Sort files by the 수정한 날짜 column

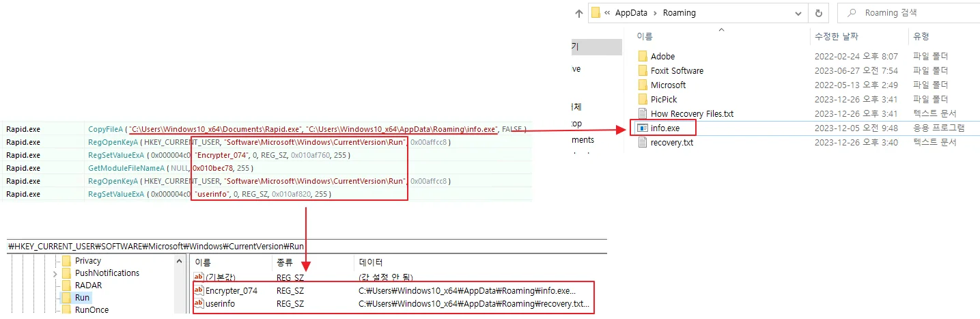click(x=835, y=37)
